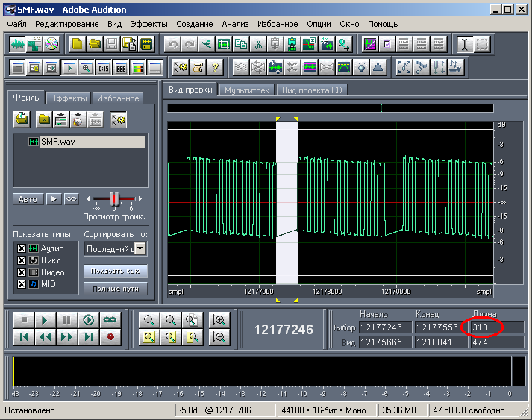Click the Показать кью button

tap(116, 271)
